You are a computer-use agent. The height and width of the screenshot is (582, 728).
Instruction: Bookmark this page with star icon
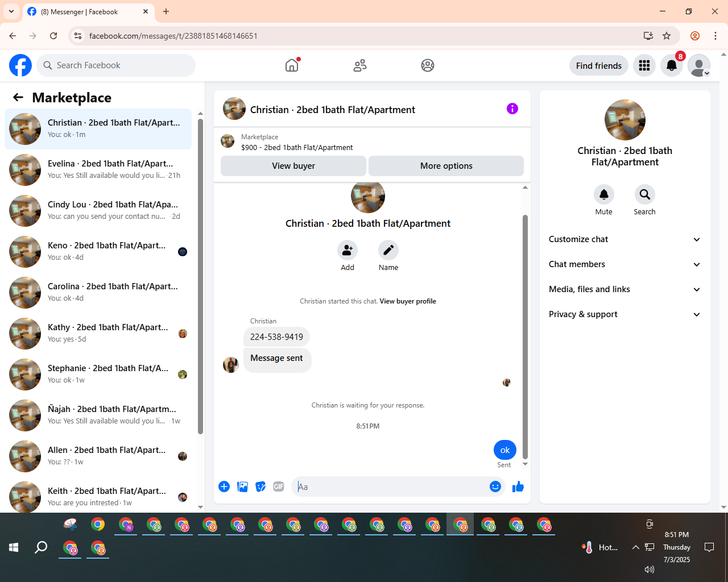(x=667, y=36)
